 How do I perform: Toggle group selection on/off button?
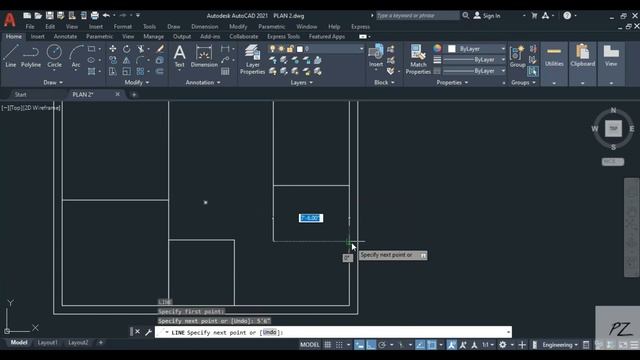pyautogui.click(x=533, y=71)
